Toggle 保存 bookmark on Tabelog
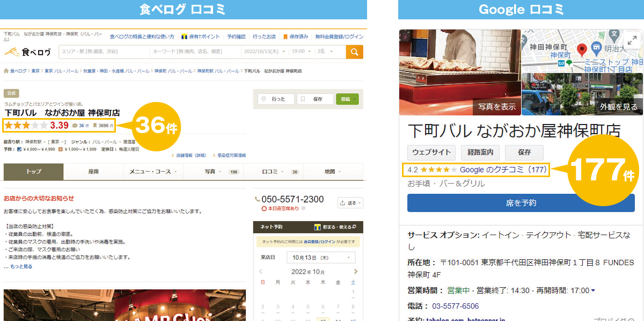 pos(315,99)
